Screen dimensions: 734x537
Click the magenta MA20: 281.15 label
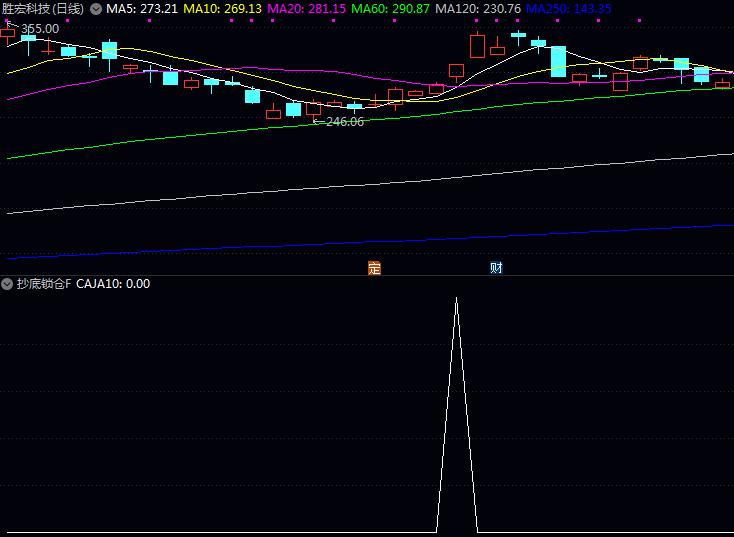click(x=306, y=8)
